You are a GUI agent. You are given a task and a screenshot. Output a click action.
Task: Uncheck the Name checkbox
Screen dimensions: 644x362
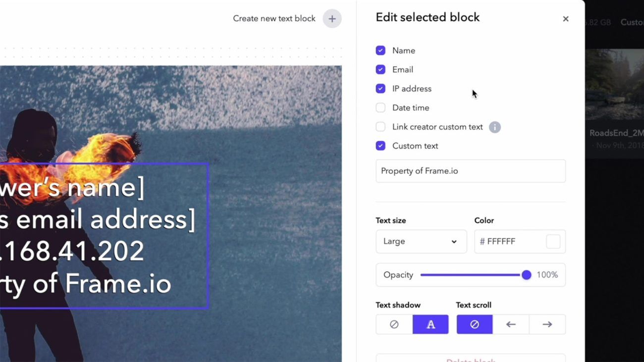pos(380,50)
